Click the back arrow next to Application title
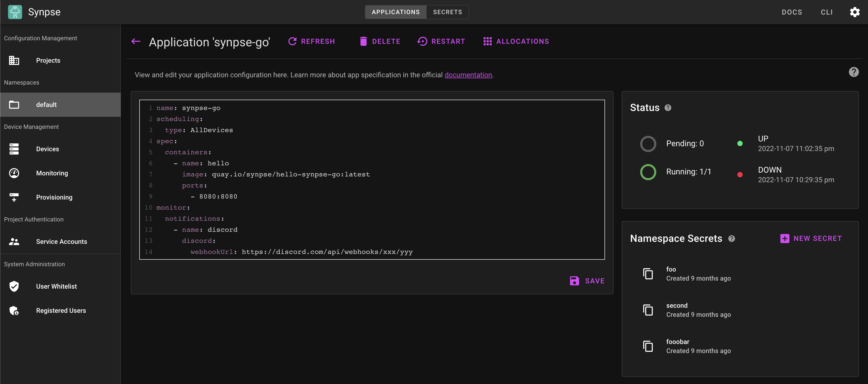 click(x=136, y=42)
